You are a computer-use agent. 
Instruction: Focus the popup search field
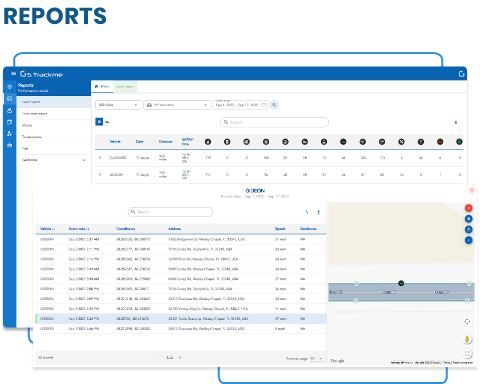[x=170, y=212]
